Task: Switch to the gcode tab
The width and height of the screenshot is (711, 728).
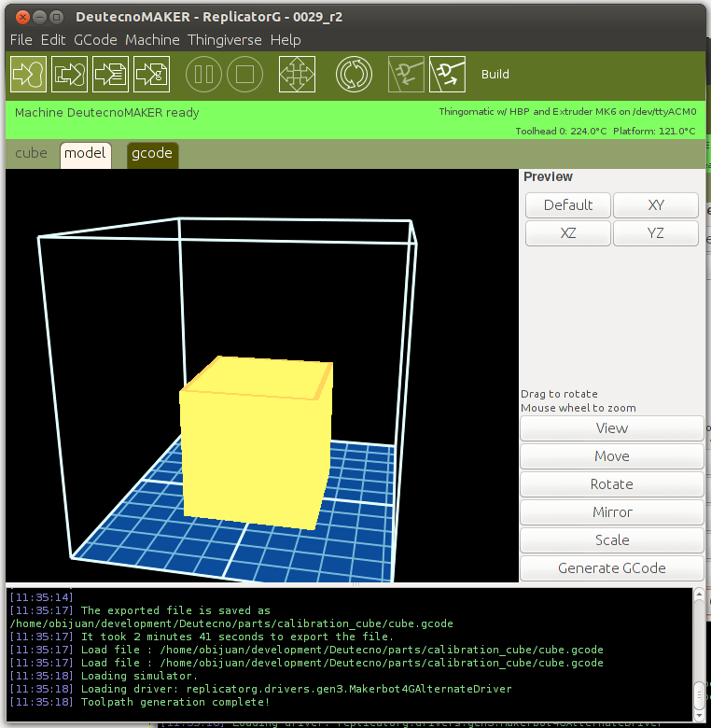Action: point(151,154)
